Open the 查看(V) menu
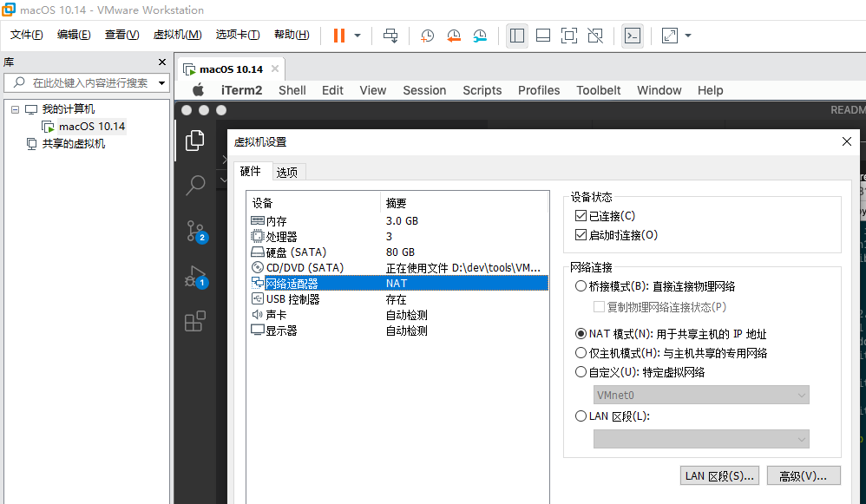 [x=122, y=35]
